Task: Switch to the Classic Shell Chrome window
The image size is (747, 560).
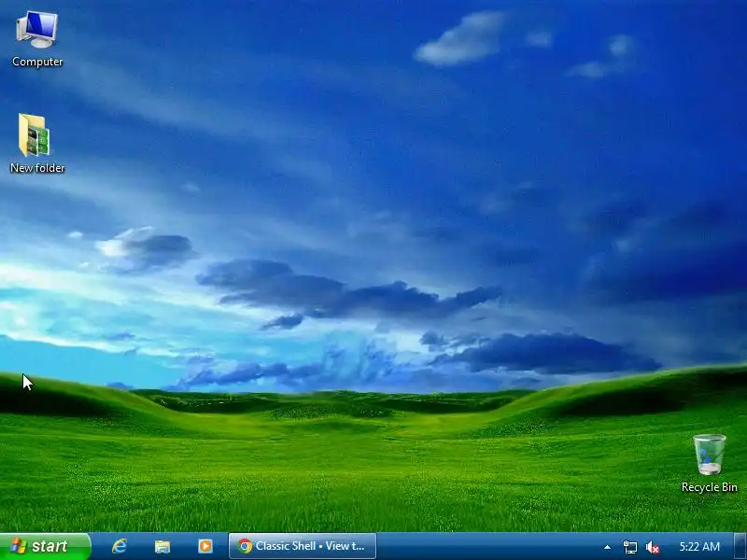Action: point(303,546)
